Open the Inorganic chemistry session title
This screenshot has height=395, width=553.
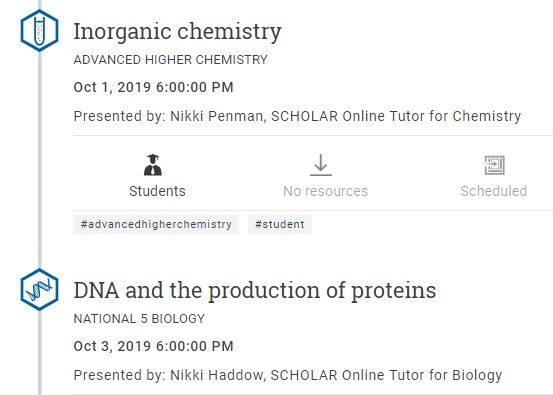(177, 31)
